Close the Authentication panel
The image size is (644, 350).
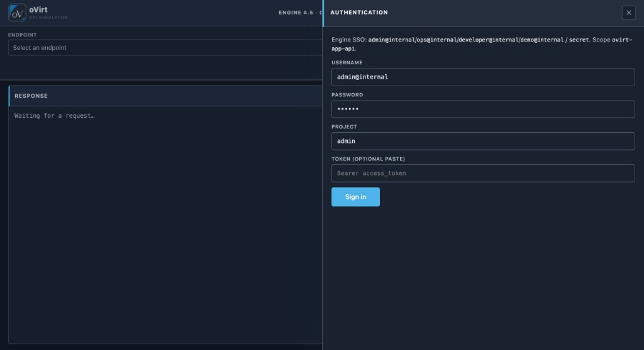tap(628, 13)
